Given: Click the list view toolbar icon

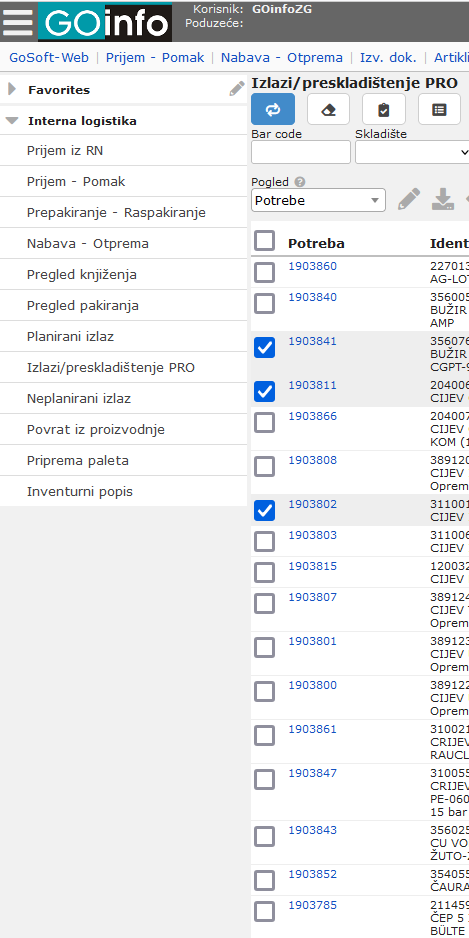Looking at the screenshot, I should [x=439, y=109].
